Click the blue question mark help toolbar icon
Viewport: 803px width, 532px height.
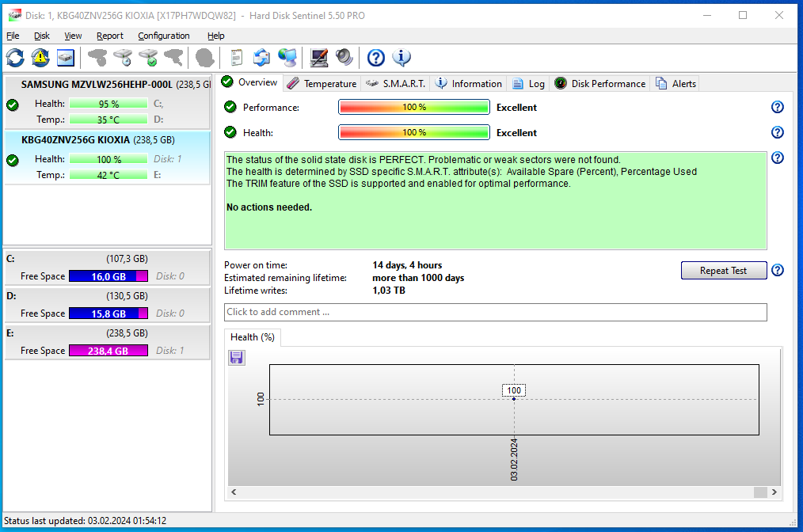point(376,57)
